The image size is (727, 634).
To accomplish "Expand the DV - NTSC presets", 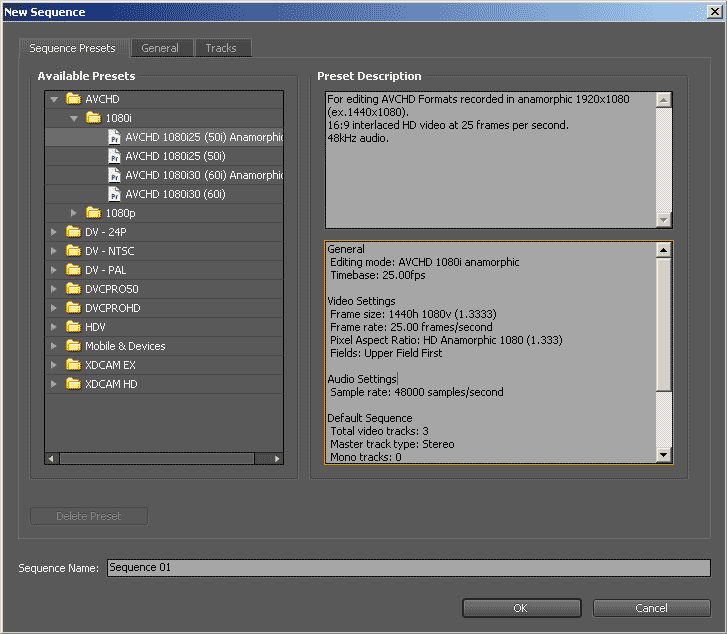I will coord(53,251).
